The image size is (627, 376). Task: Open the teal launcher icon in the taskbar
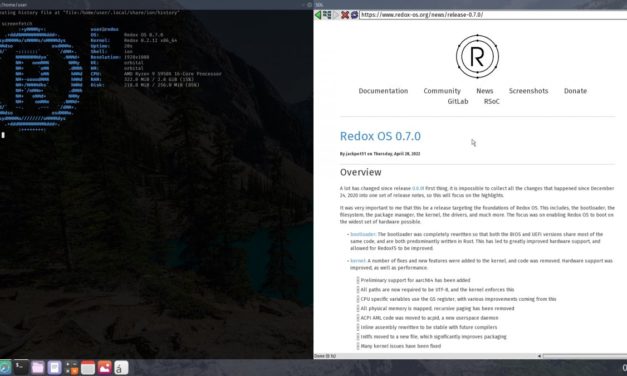point(5,367)
